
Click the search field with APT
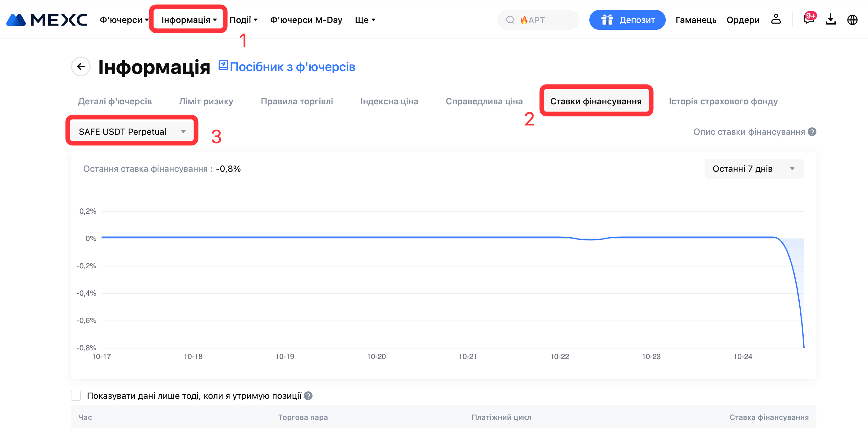coord(538,20)
